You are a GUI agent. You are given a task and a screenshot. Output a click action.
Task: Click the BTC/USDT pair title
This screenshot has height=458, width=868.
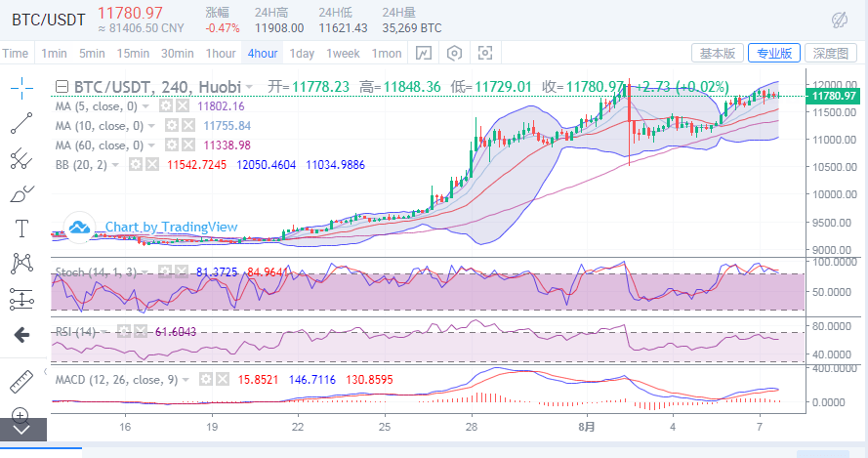click(48, 20)
